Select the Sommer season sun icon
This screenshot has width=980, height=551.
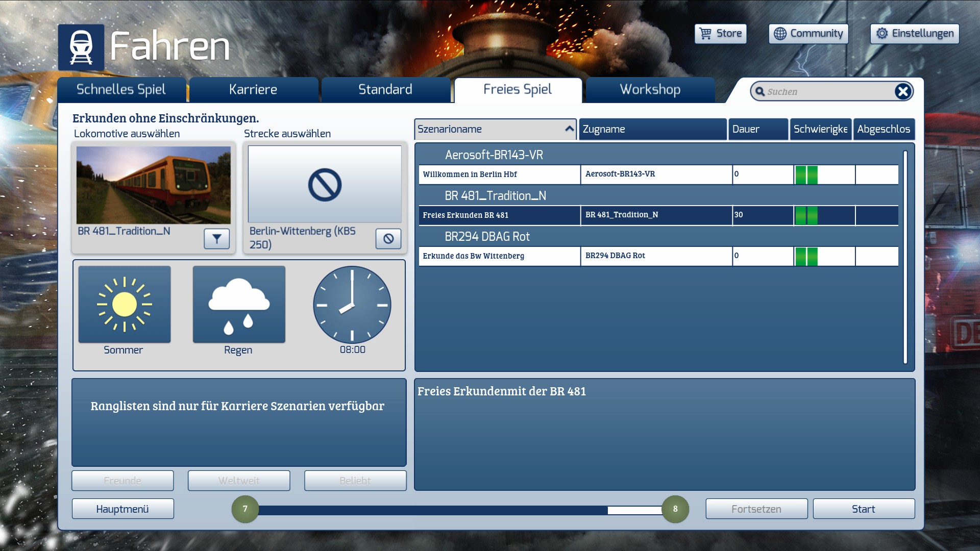125,305
